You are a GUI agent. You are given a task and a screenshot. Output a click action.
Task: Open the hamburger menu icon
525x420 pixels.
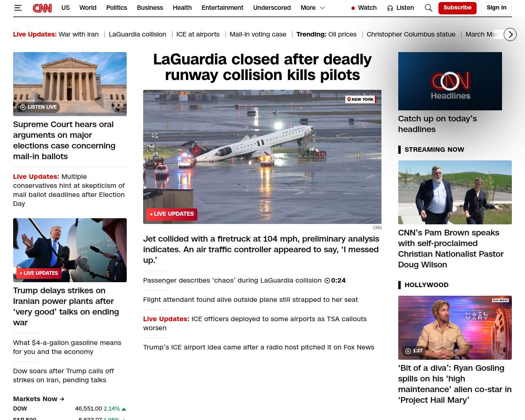pos(18,8)
